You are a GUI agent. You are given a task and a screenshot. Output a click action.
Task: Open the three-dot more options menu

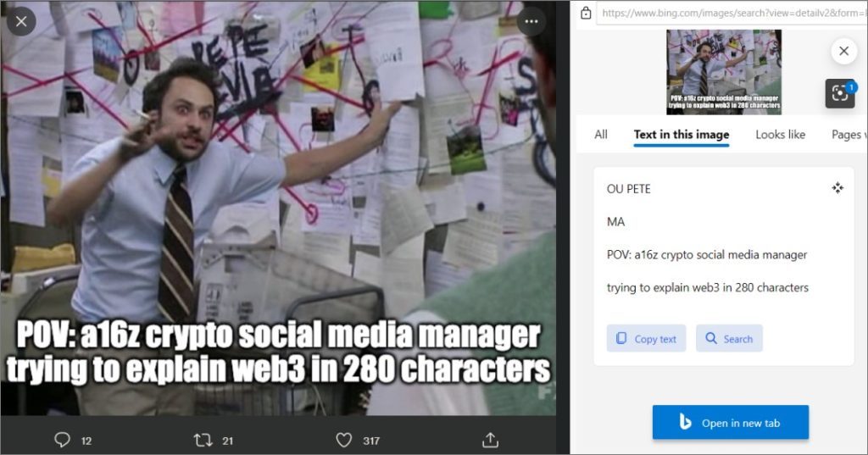531,21
